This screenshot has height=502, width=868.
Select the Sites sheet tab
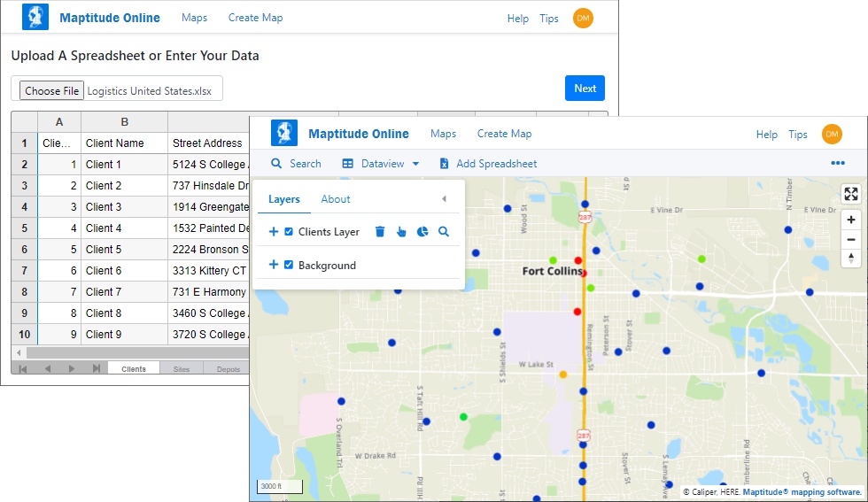point(182,369)
